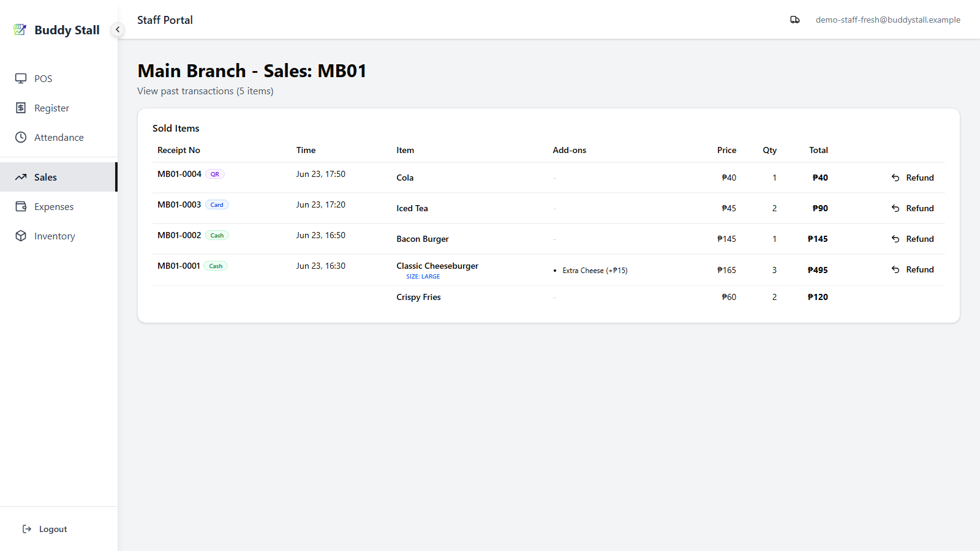Click the refund arrow icon for Cola
Screen dimensions: 980x551
895,178
